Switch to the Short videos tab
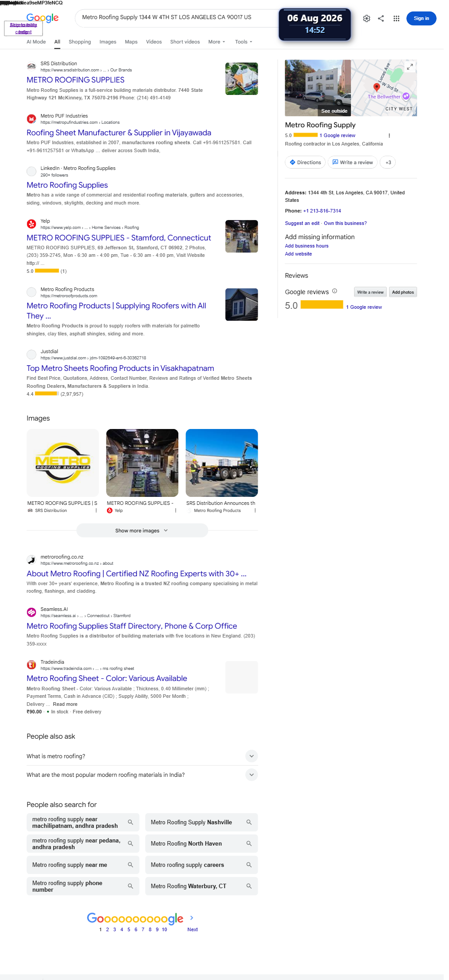449x980 pixels. coord(185,42)
